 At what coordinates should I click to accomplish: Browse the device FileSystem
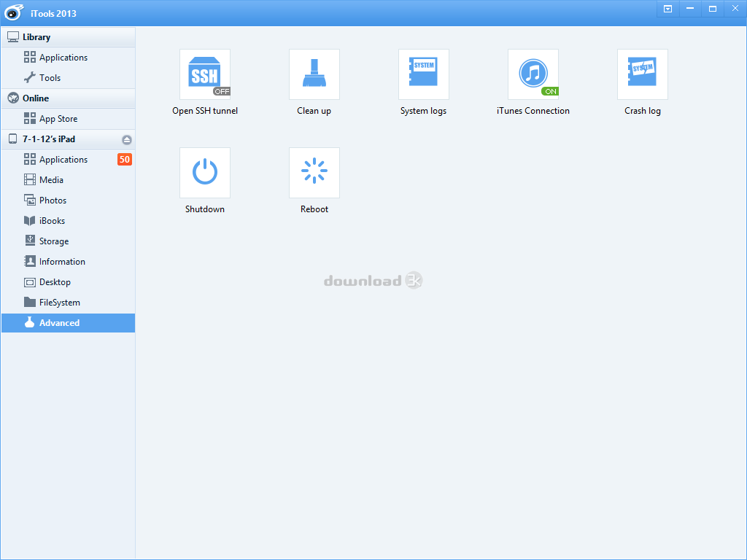59,303
